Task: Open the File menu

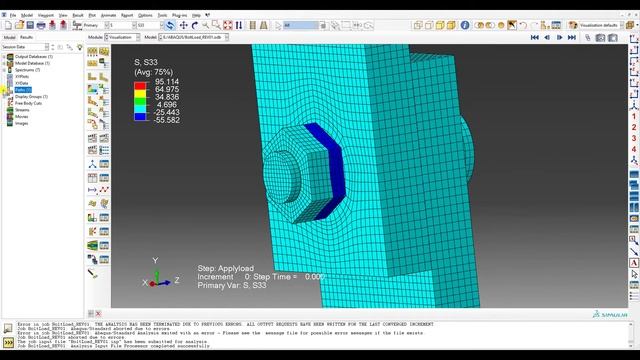Action: click(x=13, y=15)
